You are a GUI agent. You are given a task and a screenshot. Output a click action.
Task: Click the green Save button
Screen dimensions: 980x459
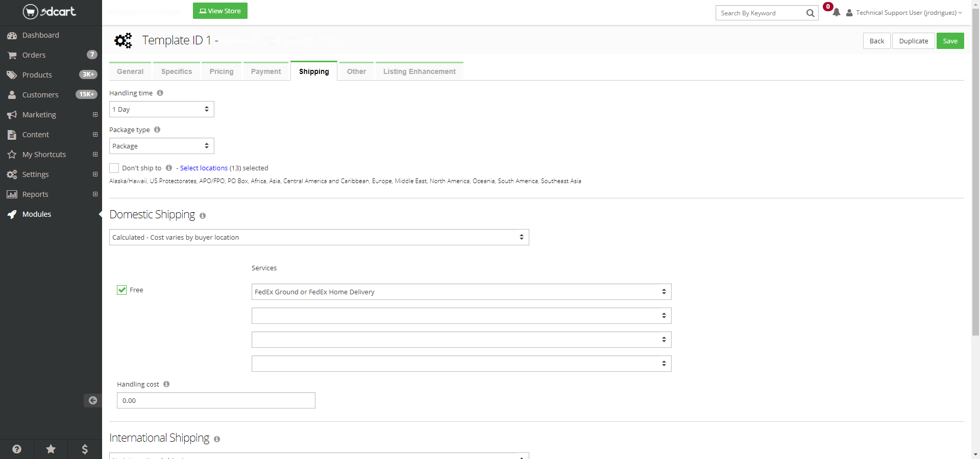[x=950, y=41]
